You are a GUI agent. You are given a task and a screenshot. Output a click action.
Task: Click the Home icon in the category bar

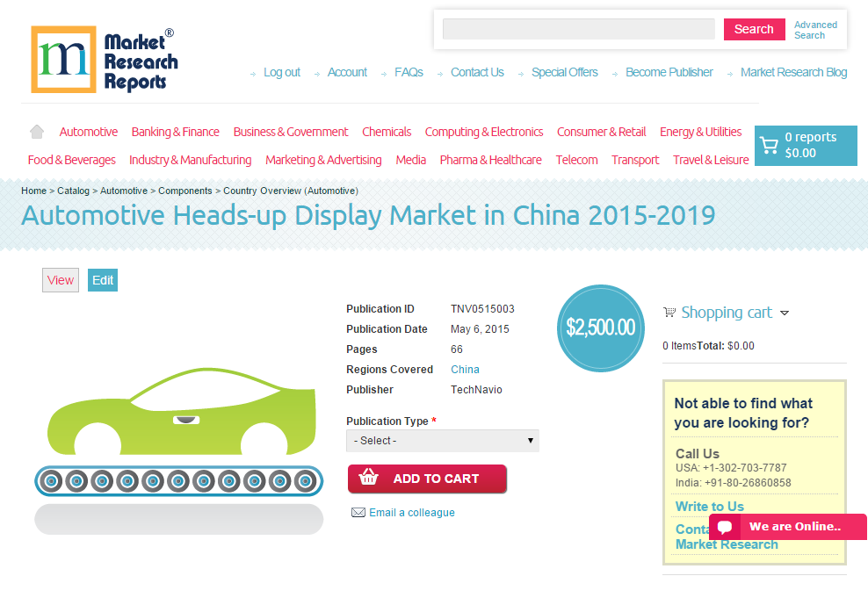(x=36, y=130)
